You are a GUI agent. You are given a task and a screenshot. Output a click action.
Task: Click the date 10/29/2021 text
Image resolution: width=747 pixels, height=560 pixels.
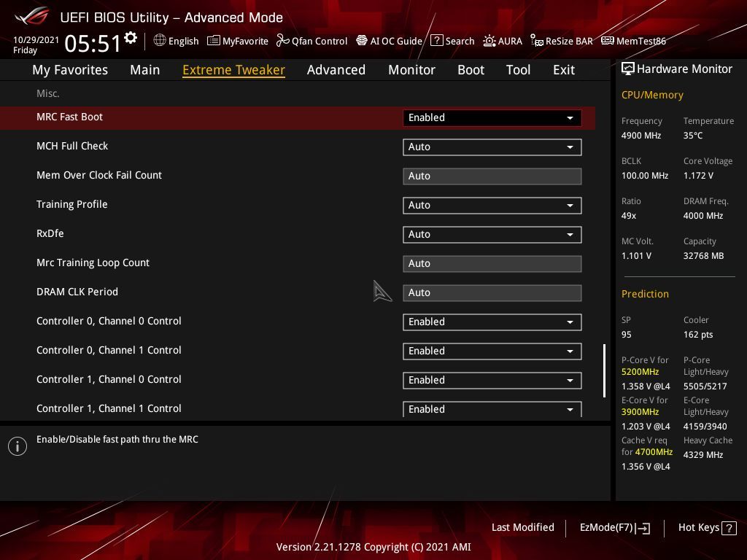click(x=36, y=40)
